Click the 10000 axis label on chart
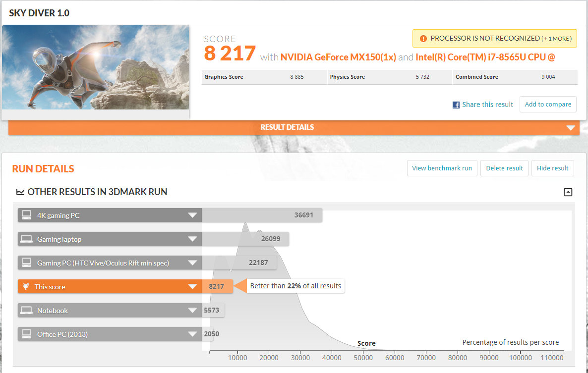The height and width of the screenshot is (373, 588). (237, 358)
